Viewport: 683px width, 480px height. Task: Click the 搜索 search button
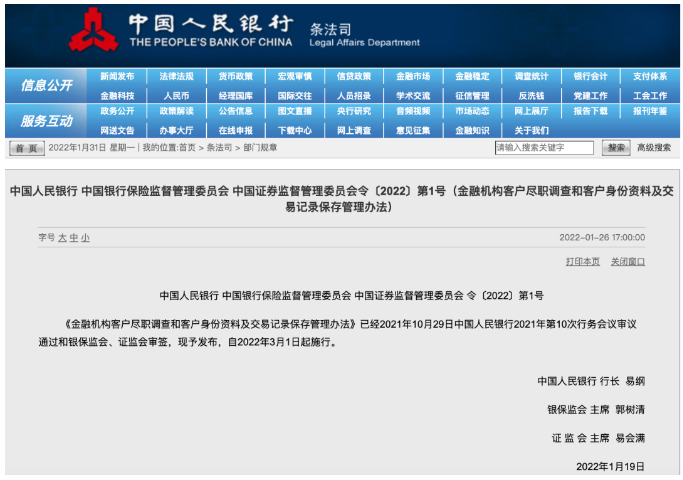click(x=616, y=148)
